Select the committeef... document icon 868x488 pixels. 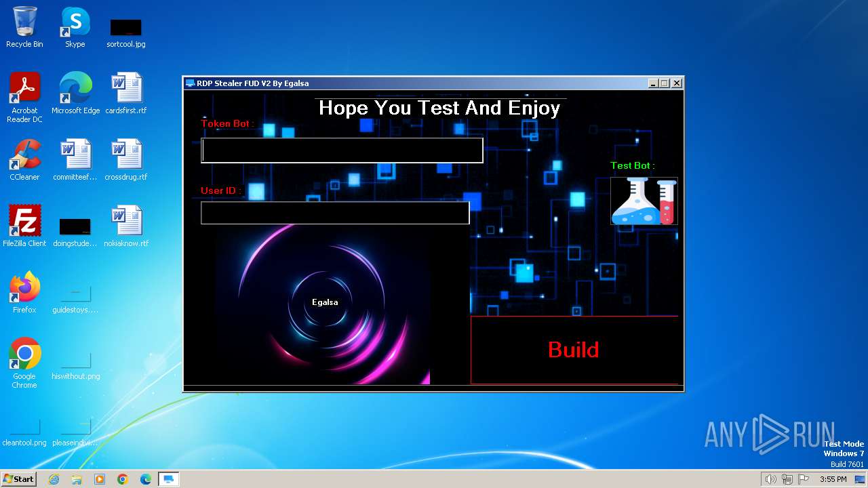(x=75, y=161)
